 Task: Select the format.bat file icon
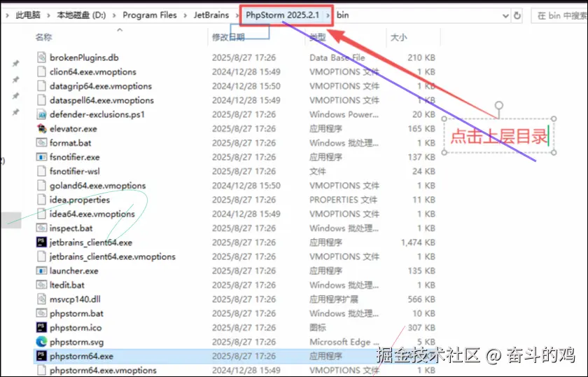[41, 143]
